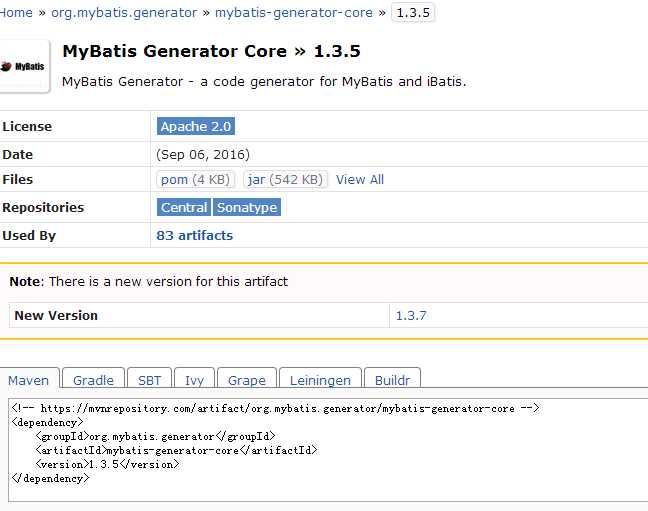Click the Repositories row label
This screenshot has height=511, width=648.
click(43, 207)
